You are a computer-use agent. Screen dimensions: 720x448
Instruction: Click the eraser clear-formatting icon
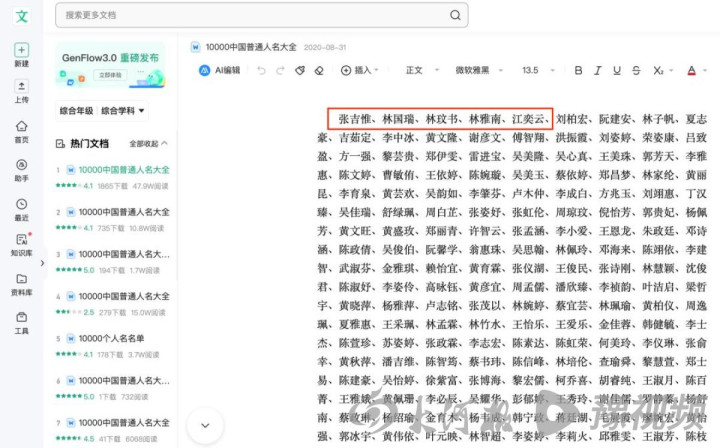[x=320, y=71]
